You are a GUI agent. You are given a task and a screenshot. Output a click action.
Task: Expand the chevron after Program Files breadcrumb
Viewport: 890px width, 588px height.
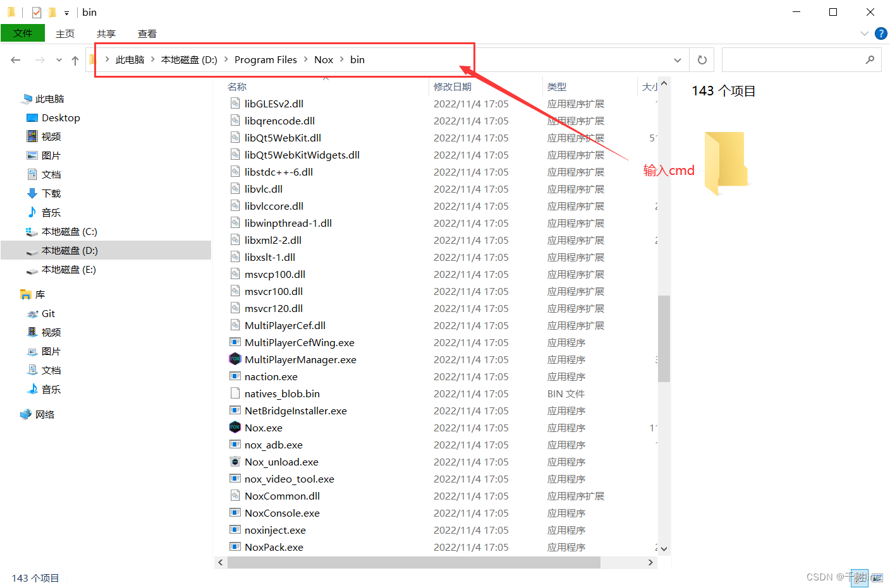tap(305, 59)
